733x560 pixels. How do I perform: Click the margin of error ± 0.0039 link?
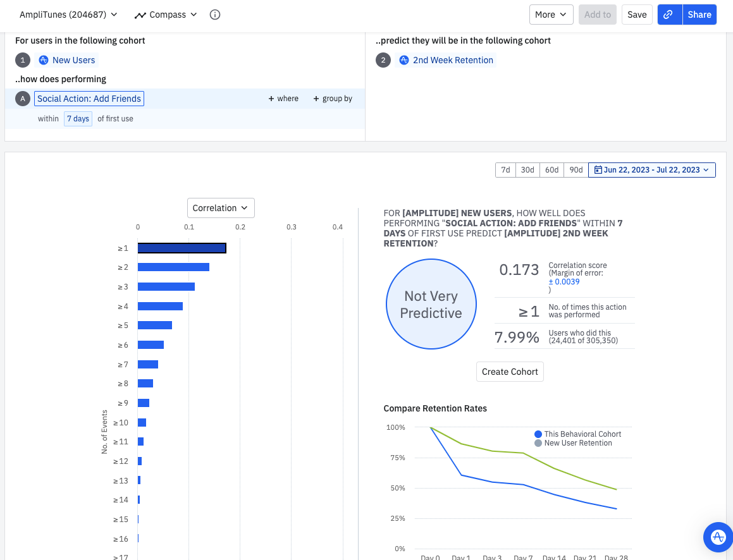(564, 282)
